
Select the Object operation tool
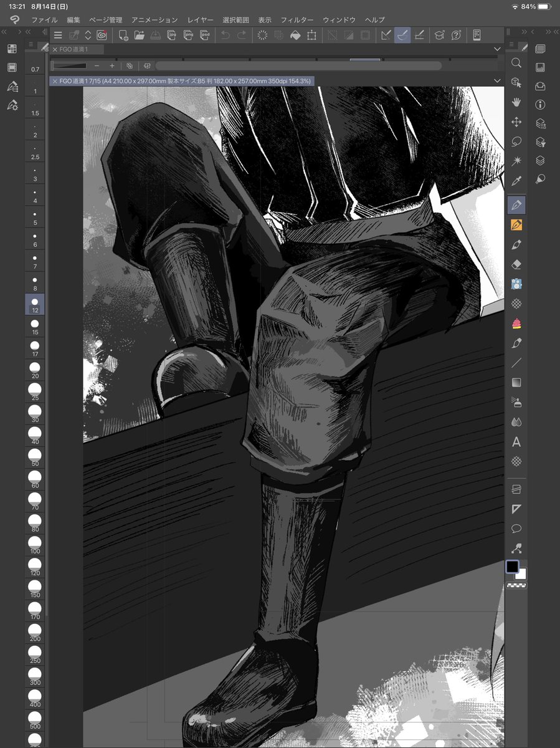click(516, 82)
